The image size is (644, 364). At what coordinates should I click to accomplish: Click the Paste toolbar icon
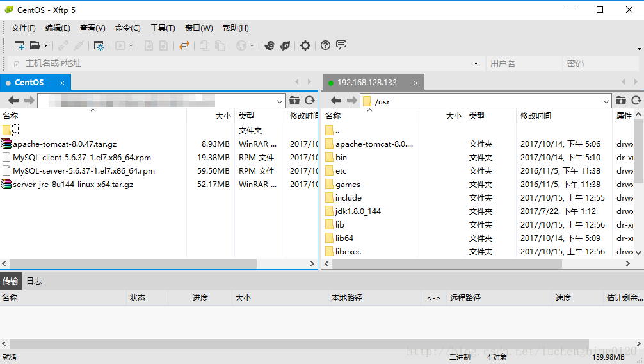(220, 45)
